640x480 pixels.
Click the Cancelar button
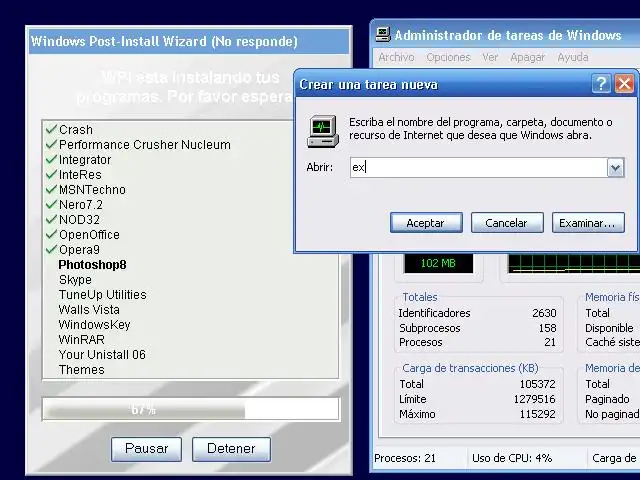(x=507, y=223)
